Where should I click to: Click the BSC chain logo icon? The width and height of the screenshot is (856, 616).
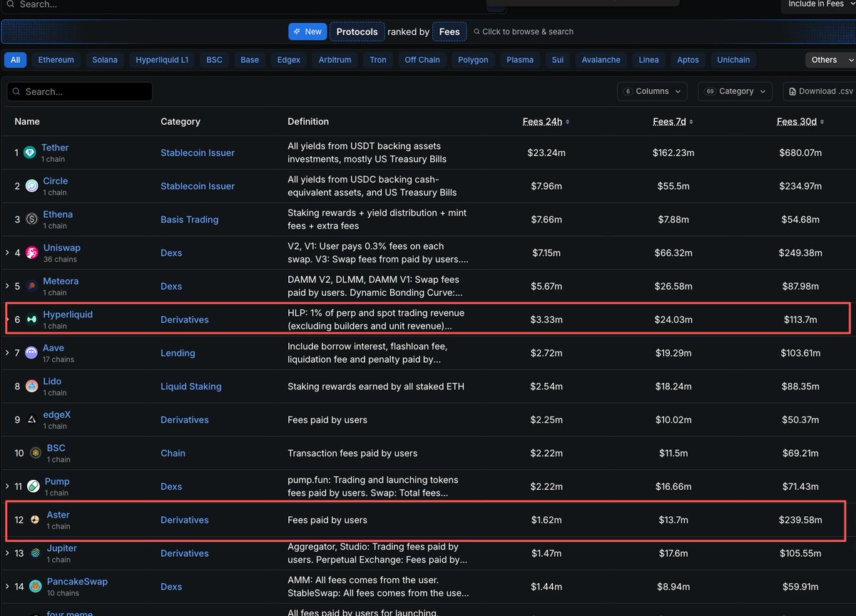(36, 453)
